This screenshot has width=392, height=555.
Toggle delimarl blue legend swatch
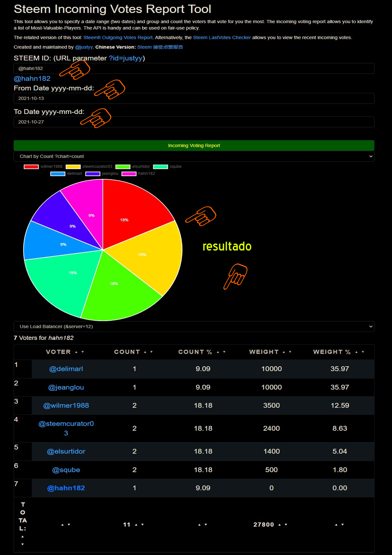[58, 174]
